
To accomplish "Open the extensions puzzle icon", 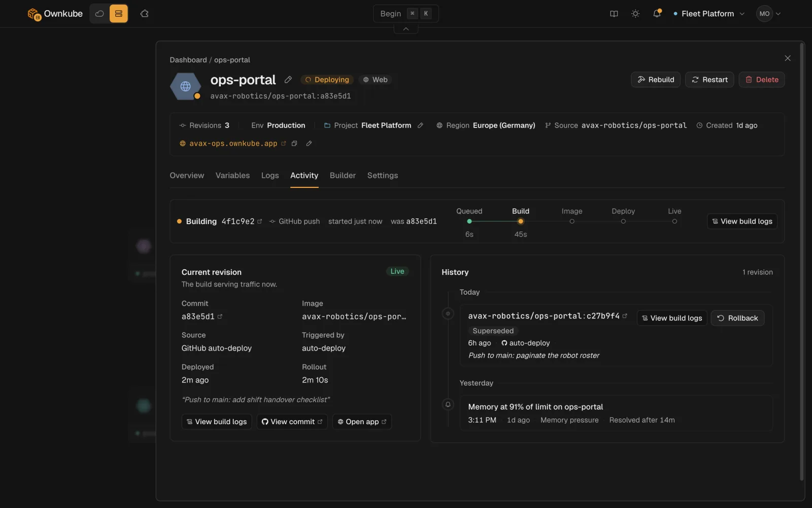I will (x=145, y=14).
